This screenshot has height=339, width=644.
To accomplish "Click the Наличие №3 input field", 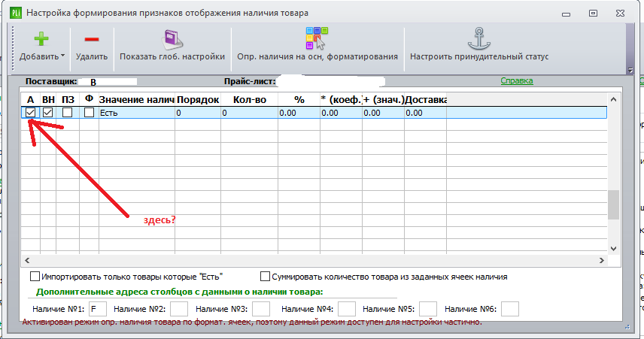I will (261, 309).
